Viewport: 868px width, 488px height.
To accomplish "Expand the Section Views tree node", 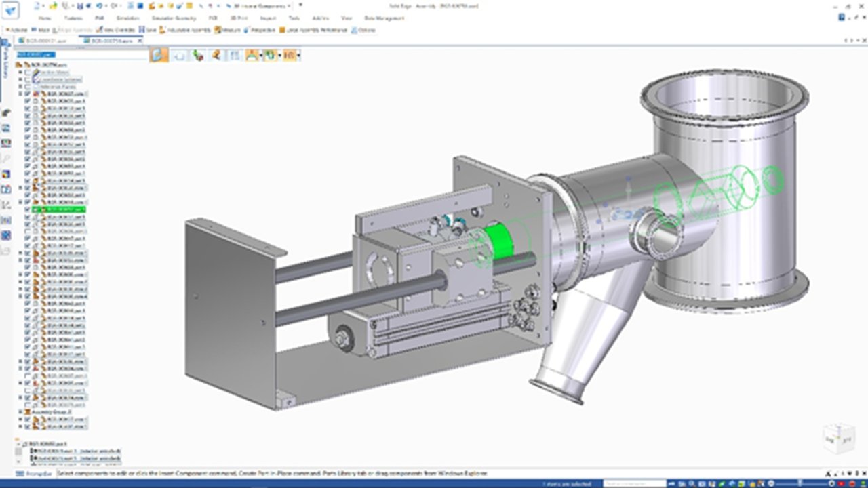I will [x=21, y=72].
